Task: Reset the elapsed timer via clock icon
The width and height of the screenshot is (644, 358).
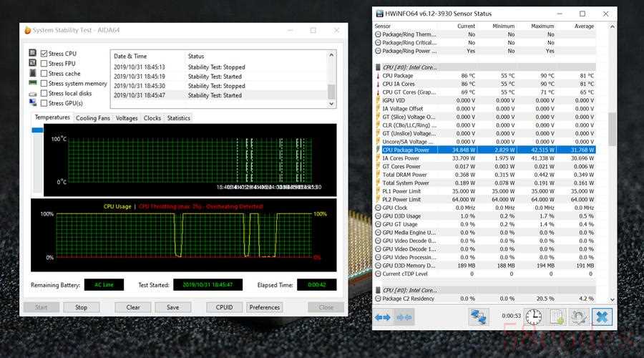Action: tap(533, 316)
